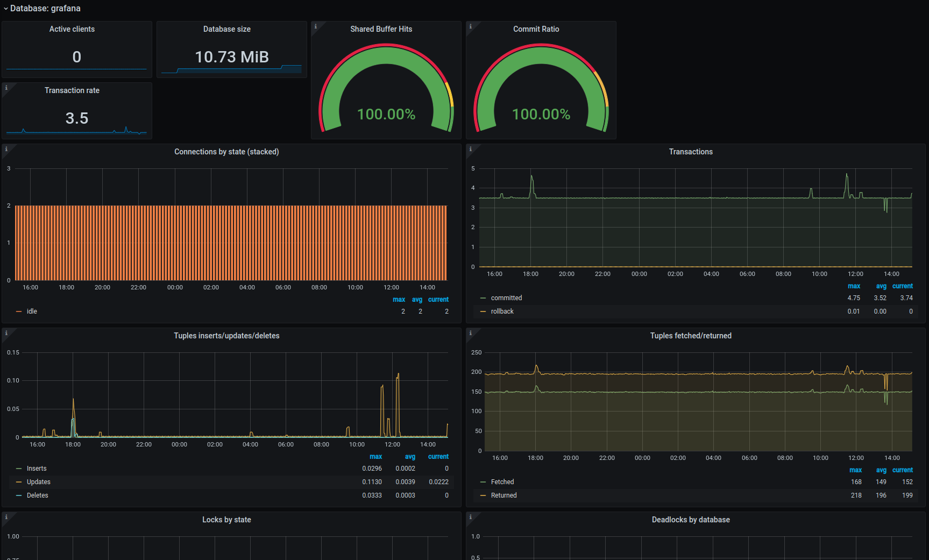Click the idle series orange color swatch
This screenshot has width=929, height=560.
click(x=19, y=311)
